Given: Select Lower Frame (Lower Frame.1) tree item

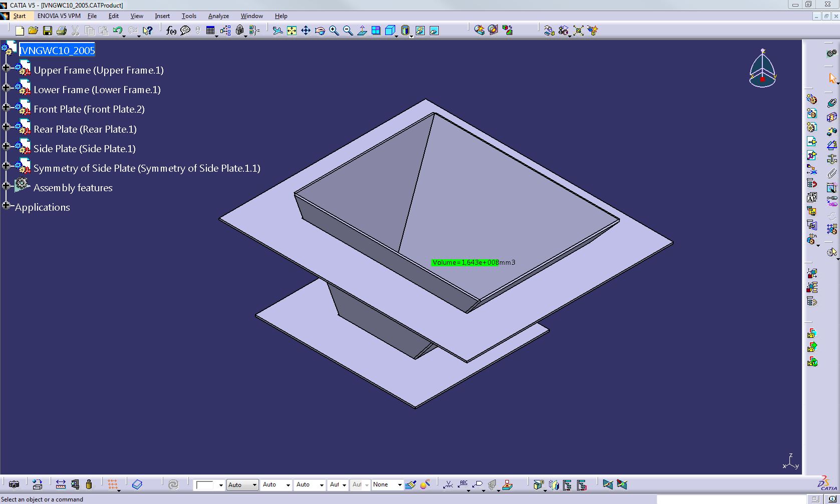Looking at the screenshot, I should pyautogui.click(x=97, y=90).
